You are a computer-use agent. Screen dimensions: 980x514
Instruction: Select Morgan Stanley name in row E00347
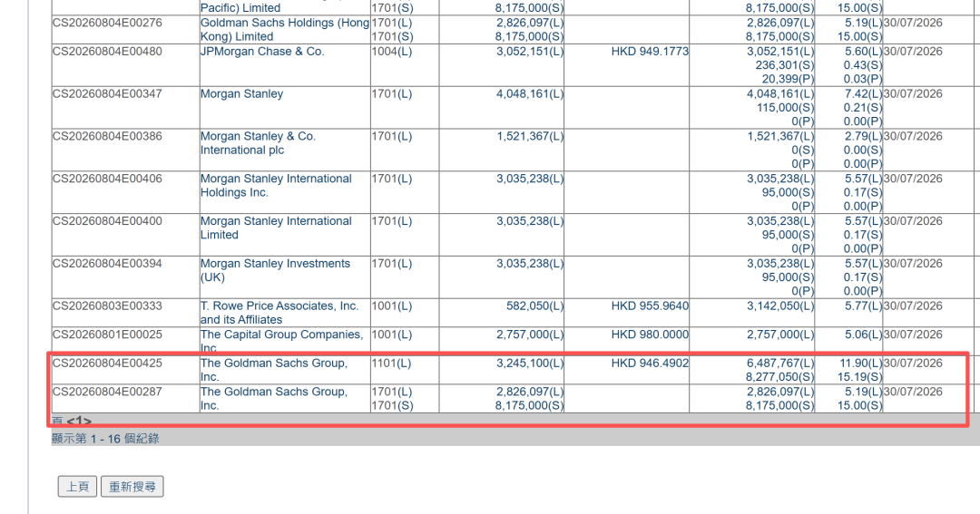tap(242, 93)
